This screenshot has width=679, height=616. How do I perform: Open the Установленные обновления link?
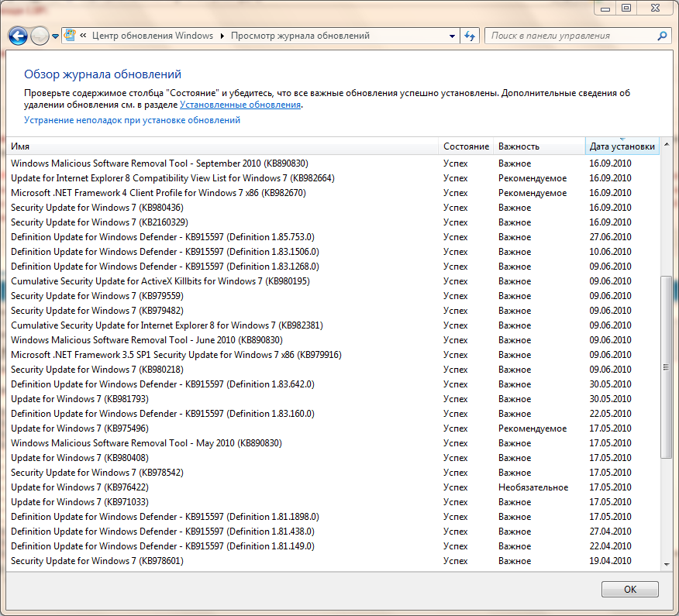(240, 105)
